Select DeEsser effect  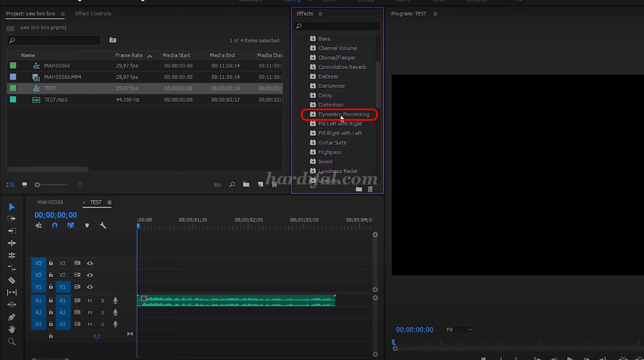pyautogui.click(x=328, y=76)
